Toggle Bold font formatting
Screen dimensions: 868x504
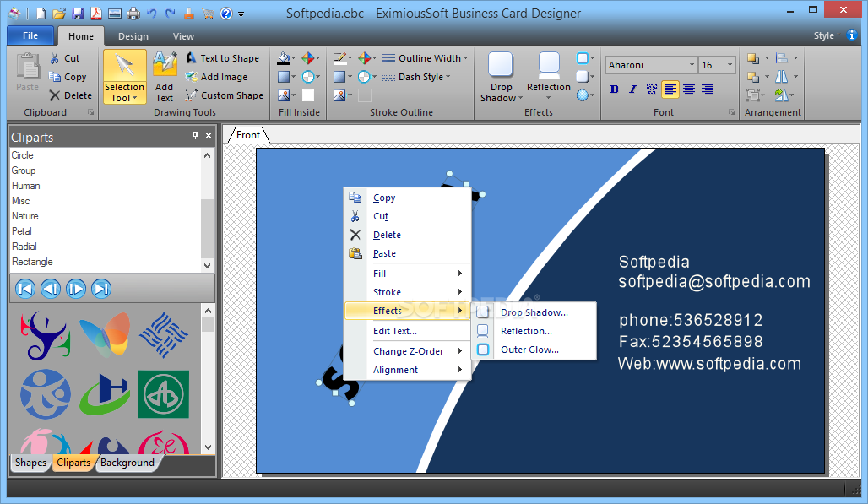[614, 89]
